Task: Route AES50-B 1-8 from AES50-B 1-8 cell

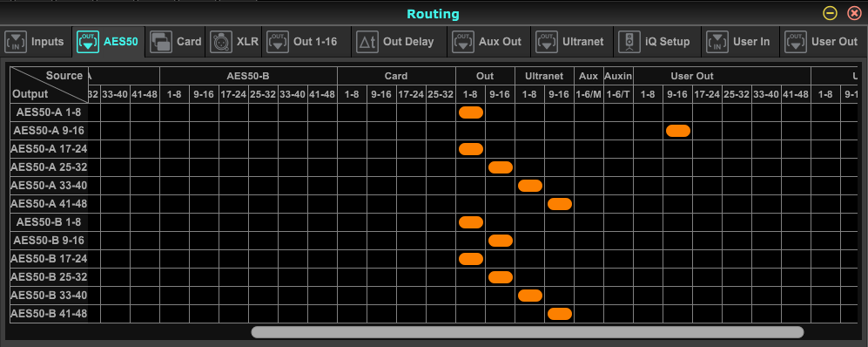Action: (x=174, y=222)
